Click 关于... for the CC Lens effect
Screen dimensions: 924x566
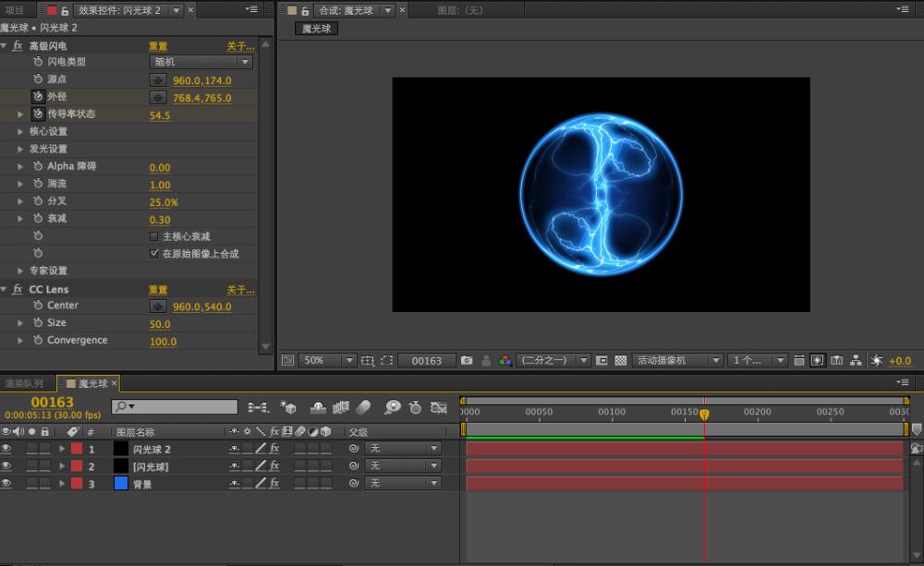pyautogui.click(x=240, y=290)
